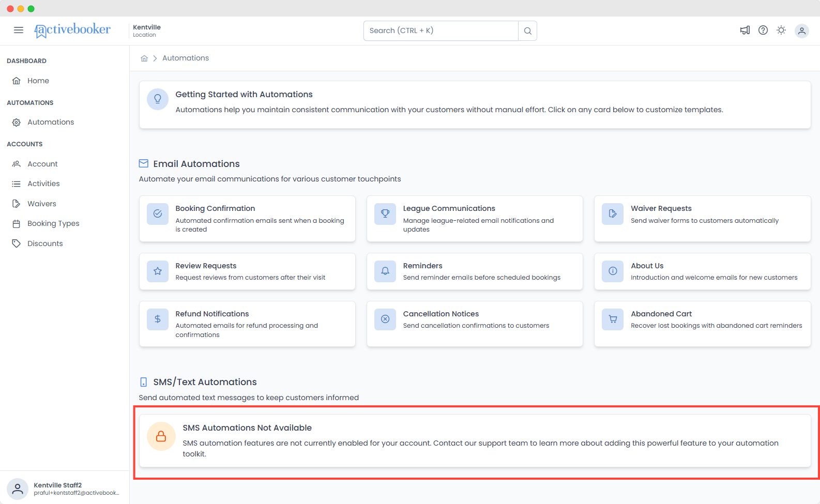Screen dimensions: 820x504
Task: Click the Automations gear icon in sidebar
Action: (17, 123)
